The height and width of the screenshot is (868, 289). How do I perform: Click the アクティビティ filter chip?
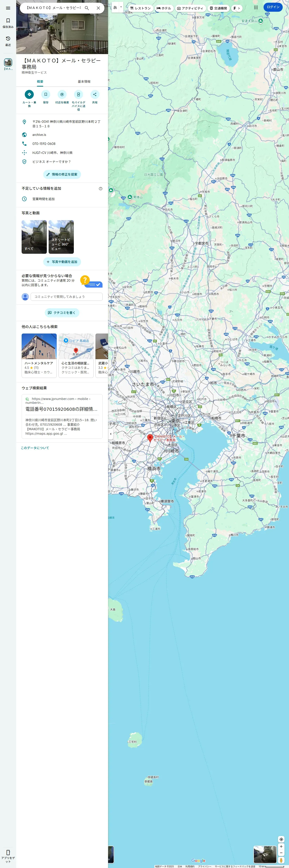click(x=190, y=8)
